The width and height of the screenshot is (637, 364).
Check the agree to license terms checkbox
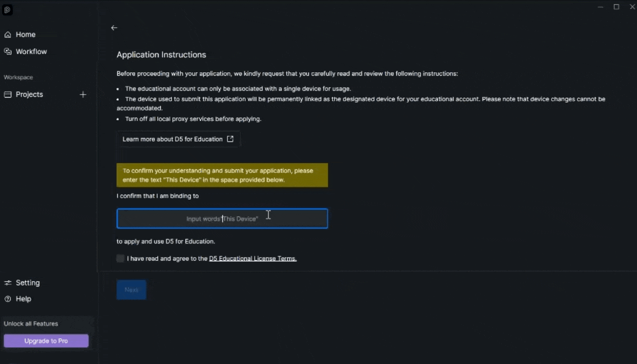coord(120,258)
